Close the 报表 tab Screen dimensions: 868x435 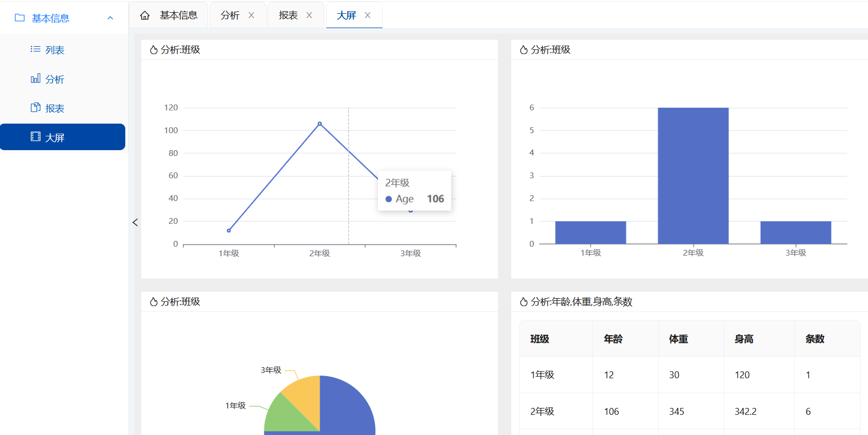310,15
